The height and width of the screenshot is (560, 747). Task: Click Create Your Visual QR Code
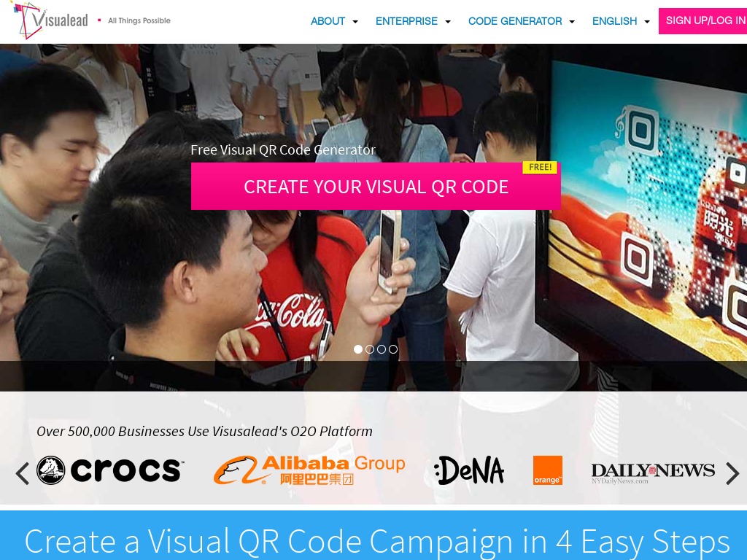[376, 186]
